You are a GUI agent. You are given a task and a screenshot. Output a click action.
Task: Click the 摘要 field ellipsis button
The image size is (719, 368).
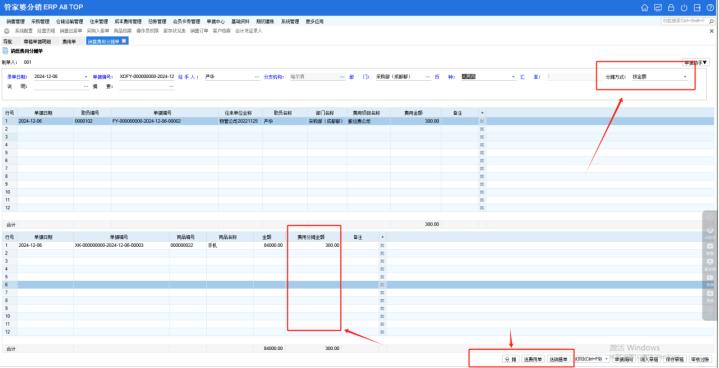171,86
